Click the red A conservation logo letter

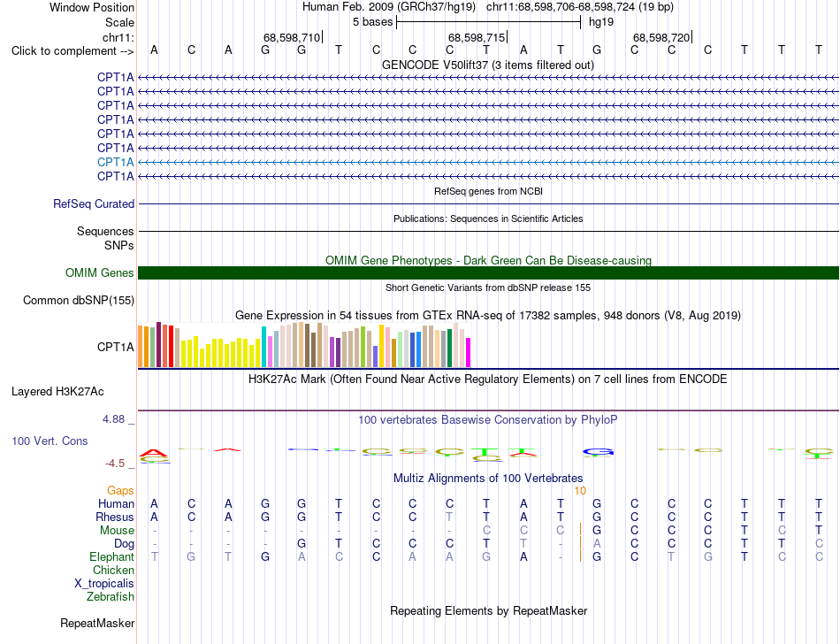(x=154, y=454)
